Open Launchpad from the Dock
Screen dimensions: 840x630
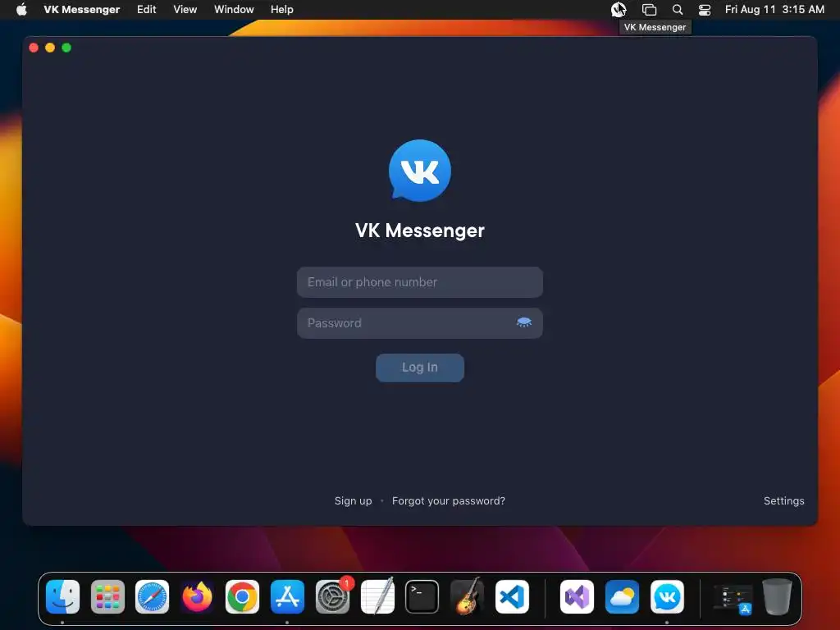(107, 596)
